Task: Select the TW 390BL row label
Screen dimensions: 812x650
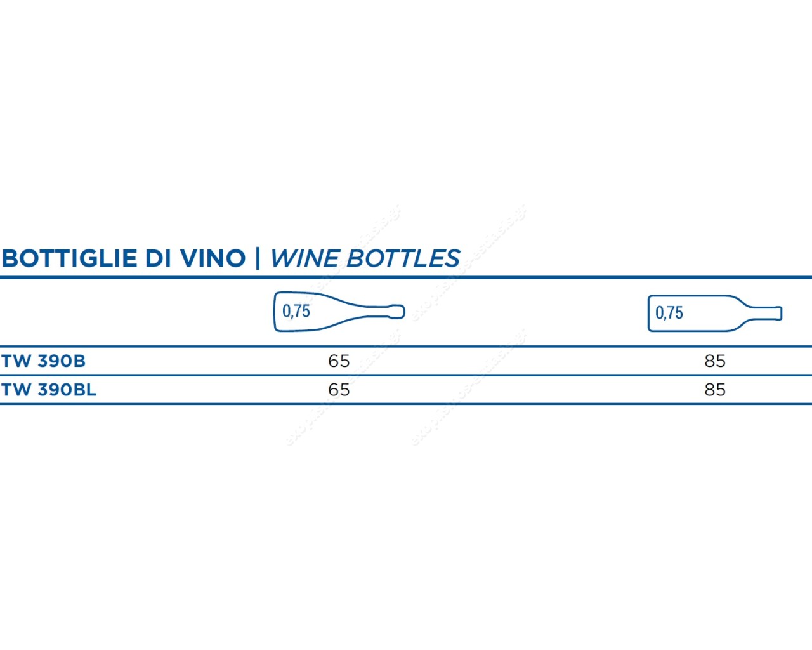Action: 49,390
